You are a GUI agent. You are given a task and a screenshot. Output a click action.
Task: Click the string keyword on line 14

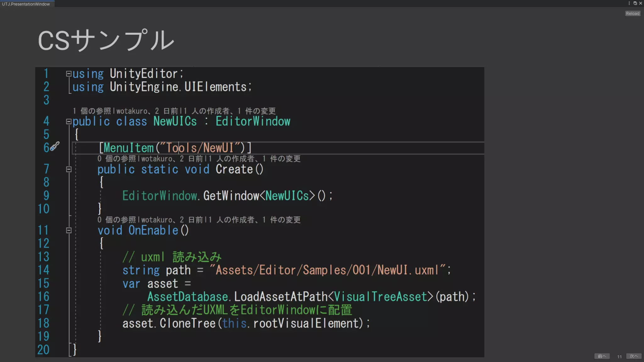coord(141,270)
